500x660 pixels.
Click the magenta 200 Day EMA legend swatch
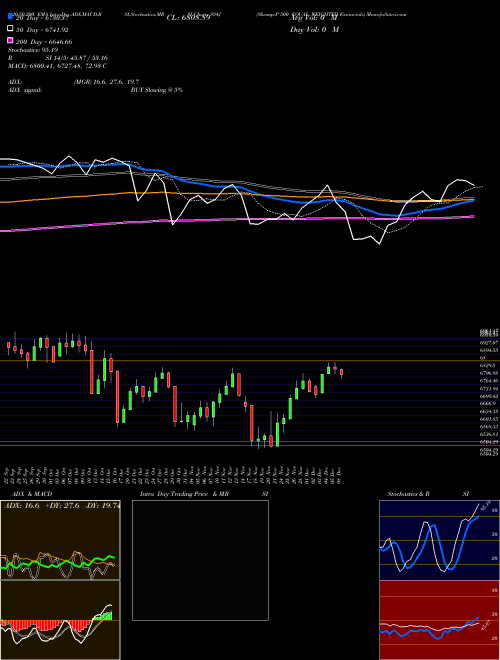(10, 40)
